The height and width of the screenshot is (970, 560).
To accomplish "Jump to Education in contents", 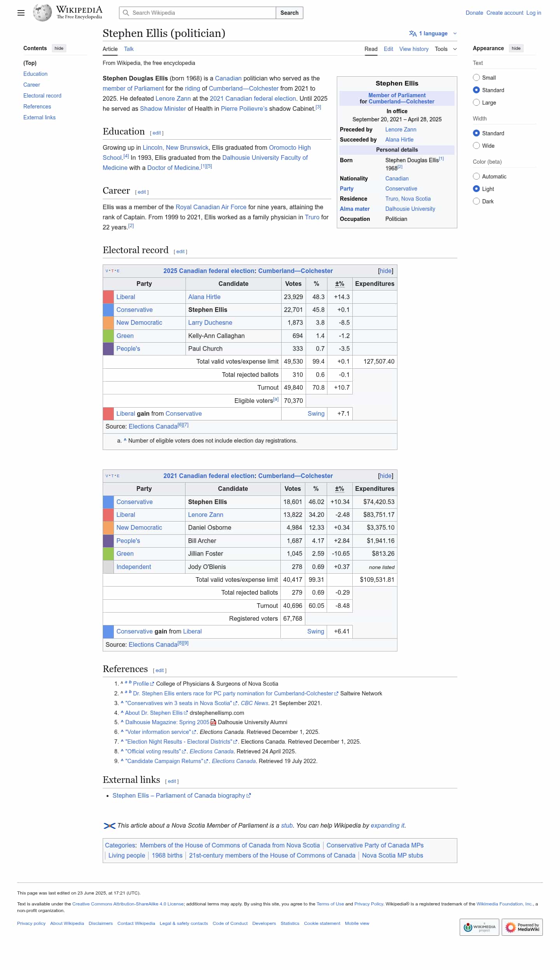I will pyautogui.click(x=35, y=74).
